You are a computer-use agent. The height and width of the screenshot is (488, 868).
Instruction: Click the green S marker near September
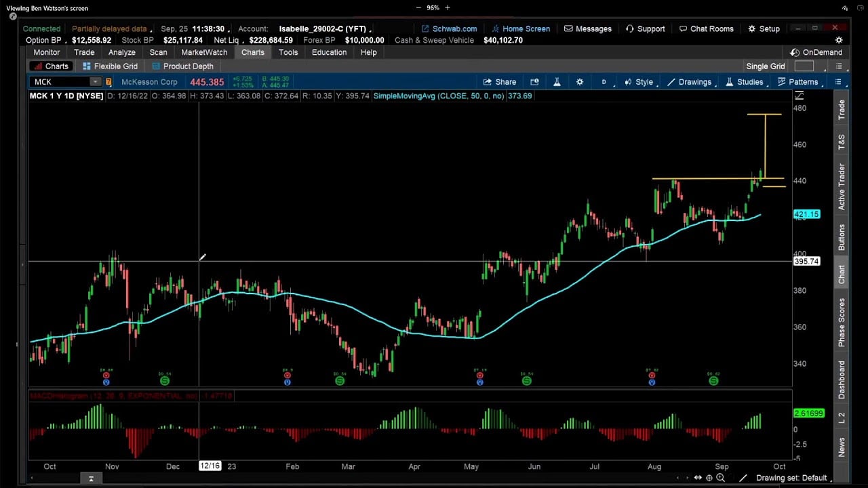[x=713, y=381]
